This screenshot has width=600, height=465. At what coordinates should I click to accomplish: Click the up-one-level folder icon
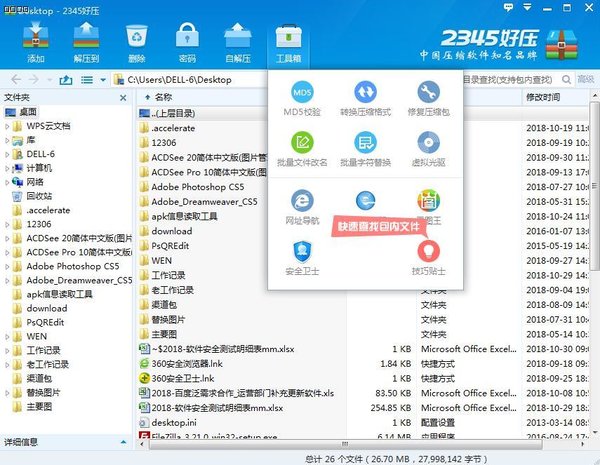pos(66,80)
